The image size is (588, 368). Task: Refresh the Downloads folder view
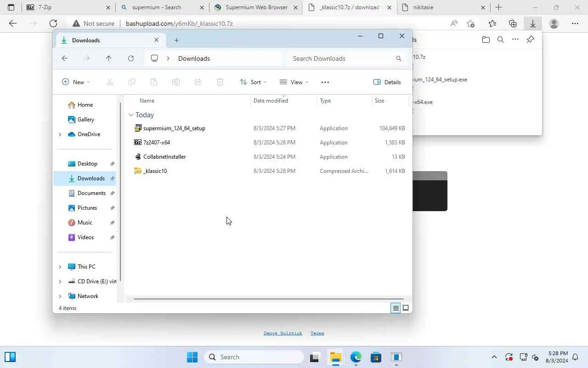(131, 58)
